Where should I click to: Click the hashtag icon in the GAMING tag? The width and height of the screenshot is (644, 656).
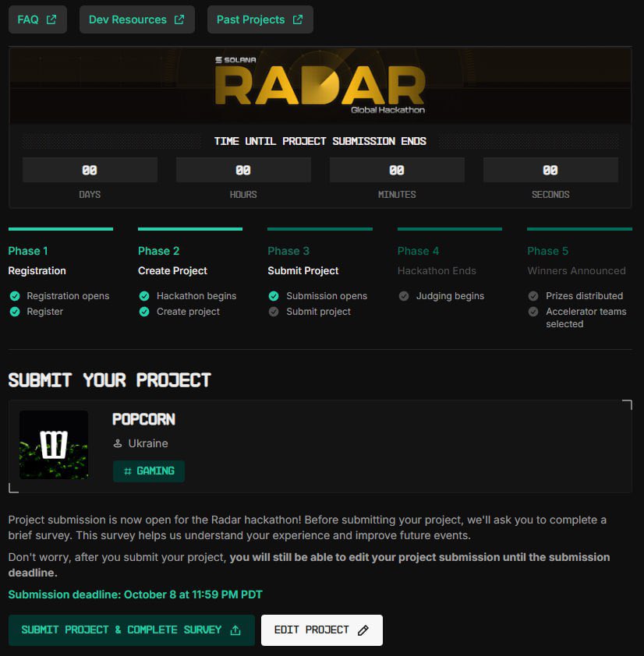128,471
